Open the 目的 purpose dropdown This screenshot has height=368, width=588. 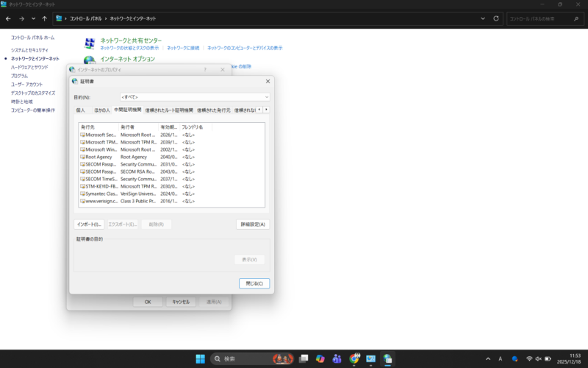[195, 96]
